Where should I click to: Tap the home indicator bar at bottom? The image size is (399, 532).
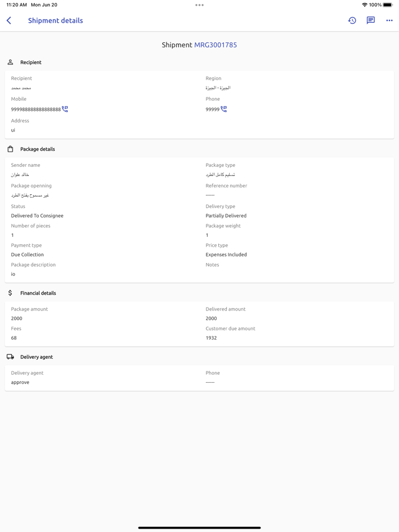pos(199,527)
